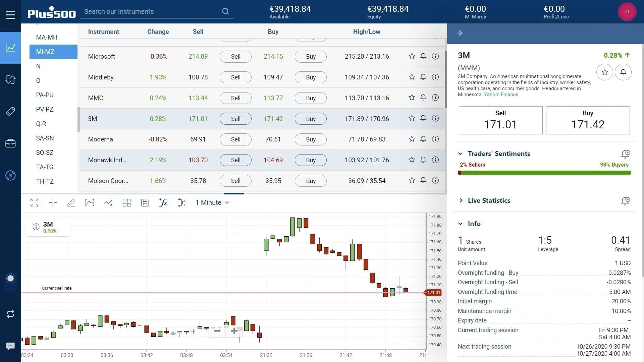Screen dimensions: 644x362
Task: Open the 1 Minute timeframe dropdown
Action: click(x=212, y=202)
